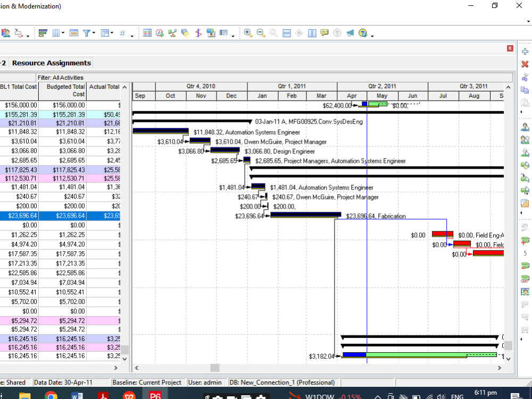
Task: Open the Bars formatting tool
Action: coord(43,33)
